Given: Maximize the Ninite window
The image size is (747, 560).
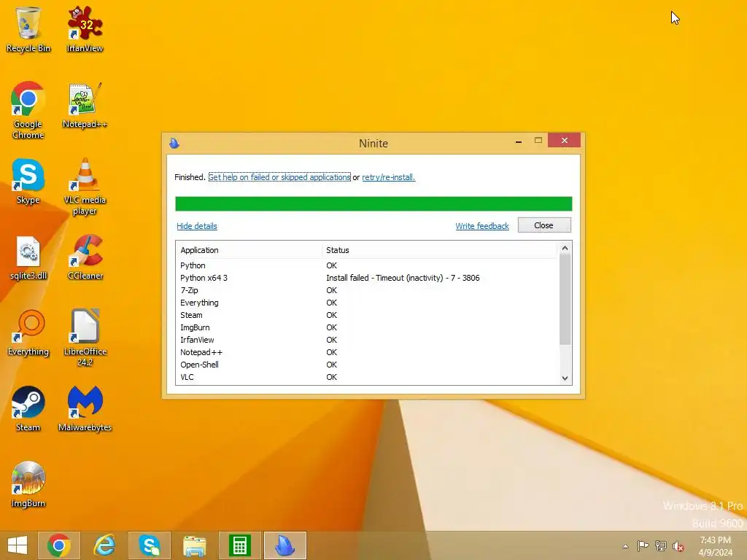Looking at the screenshot, I should [538, 141].
